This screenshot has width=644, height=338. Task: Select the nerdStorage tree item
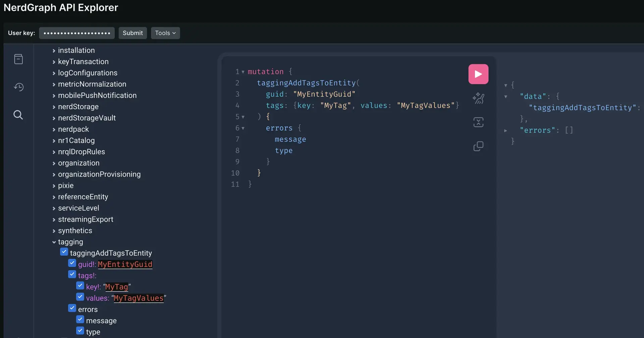pyautogui.click(x=78, y=107)
